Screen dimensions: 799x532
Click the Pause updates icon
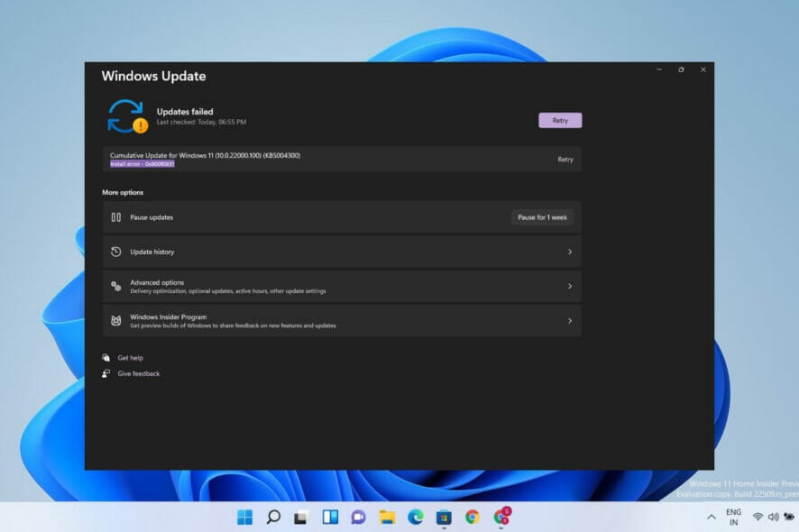point(115,217)
